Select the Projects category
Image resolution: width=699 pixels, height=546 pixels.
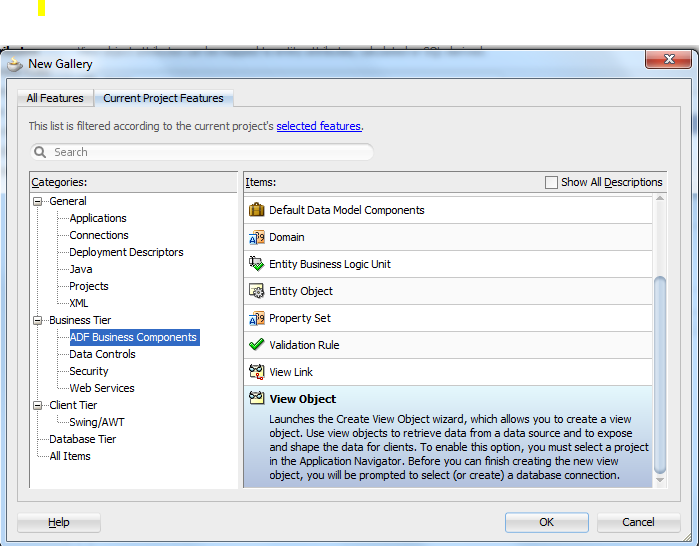point(89,286)
